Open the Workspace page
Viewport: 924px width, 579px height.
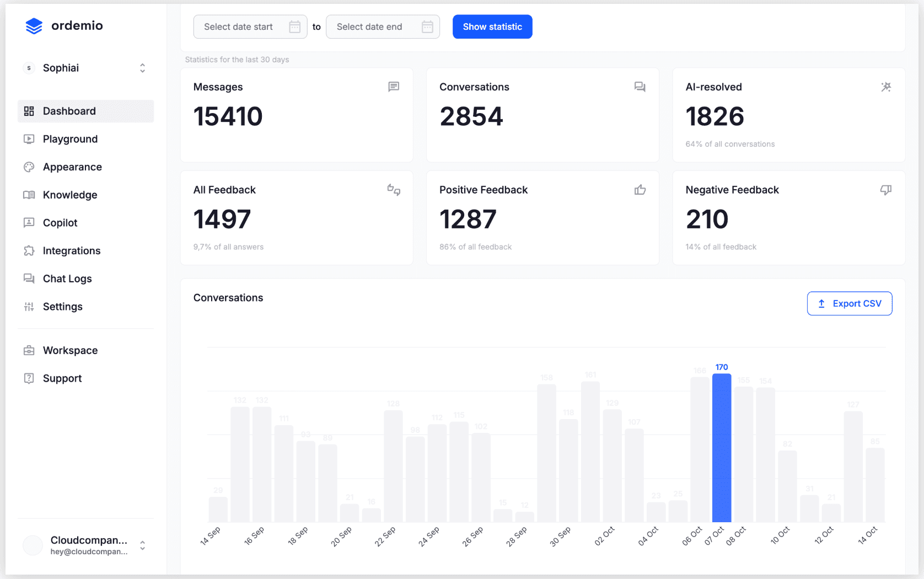pyautogui.click(x=86, y=350)
